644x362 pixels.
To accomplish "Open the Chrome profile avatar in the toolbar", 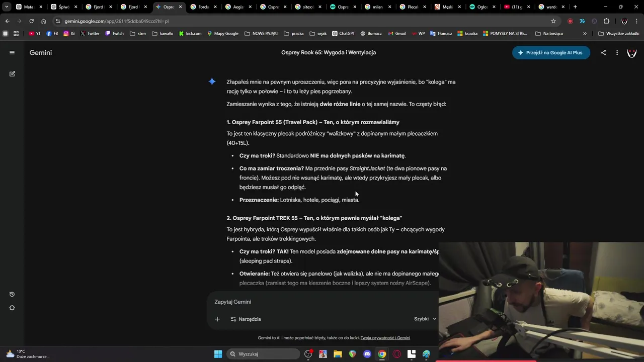I will coord(624,21).
